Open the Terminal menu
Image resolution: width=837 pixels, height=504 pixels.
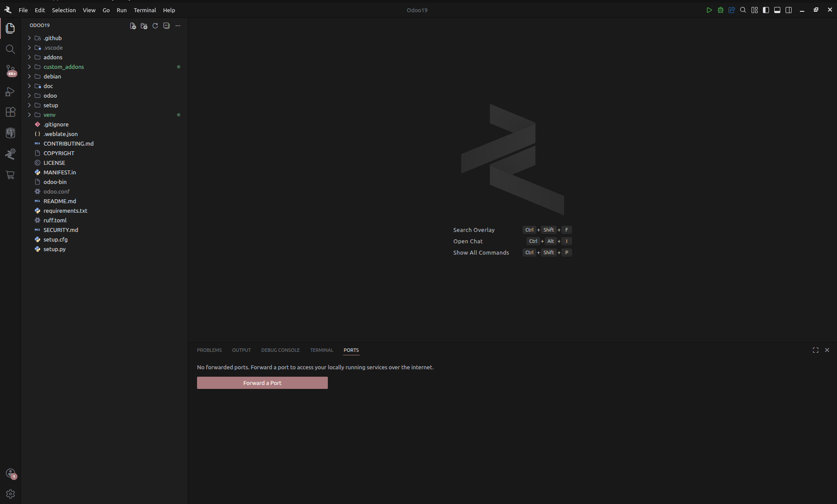point(145,10)
